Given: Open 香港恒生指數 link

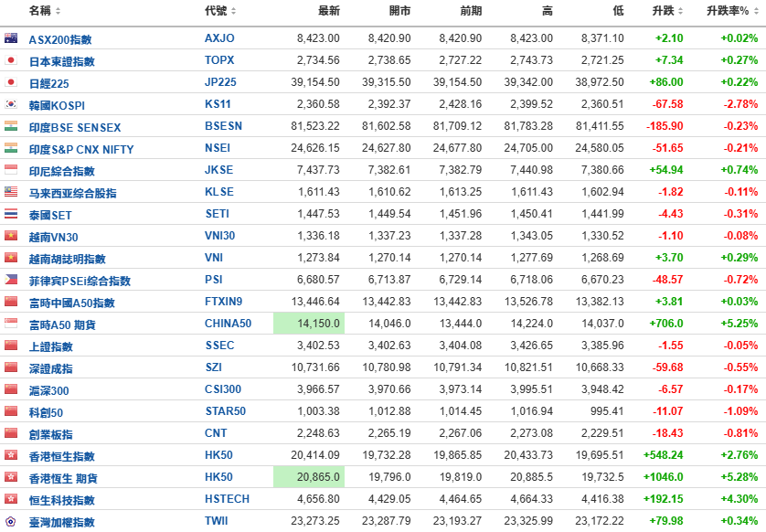Looking at the screenshot, I should (x=61, y=457).
